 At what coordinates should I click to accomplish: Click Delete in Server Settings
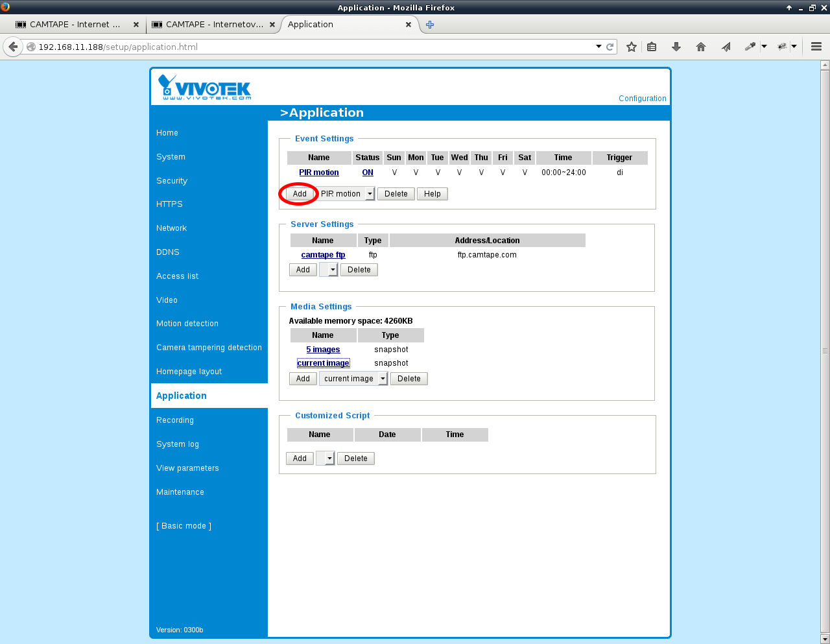click(x=359, y=270)
